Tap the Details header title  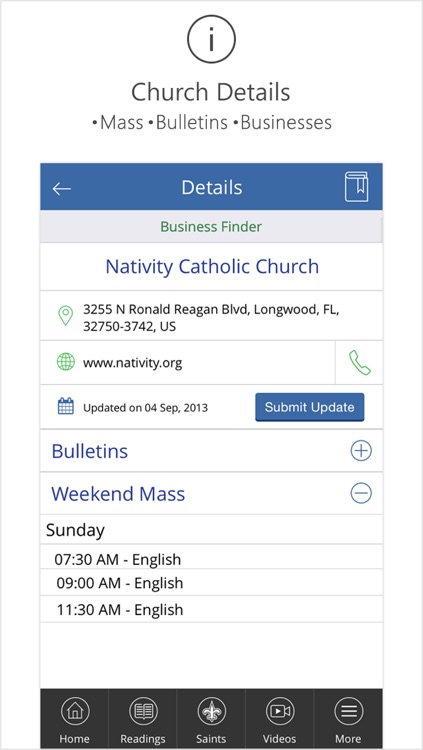click(x=212, y=187)
